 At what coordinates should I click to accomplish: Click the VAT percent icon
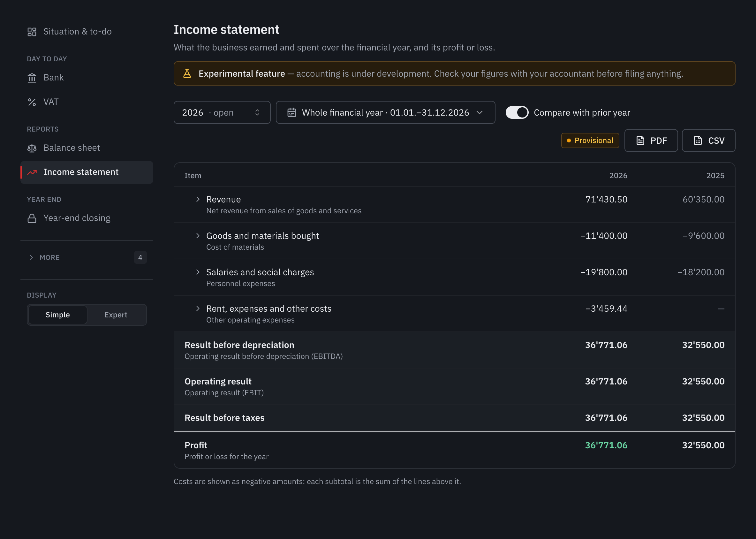coord(32,102)
